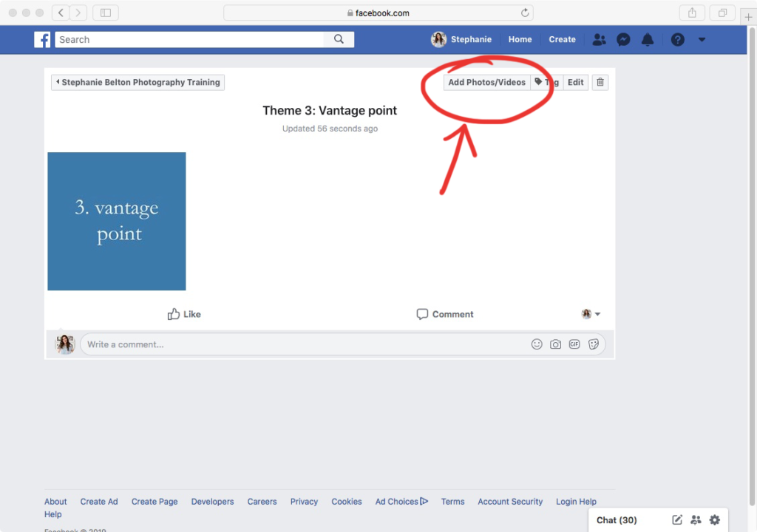Click commenter avatar beside comment box
This screenshot has width=757, height=532.
(x=65, y=344)
